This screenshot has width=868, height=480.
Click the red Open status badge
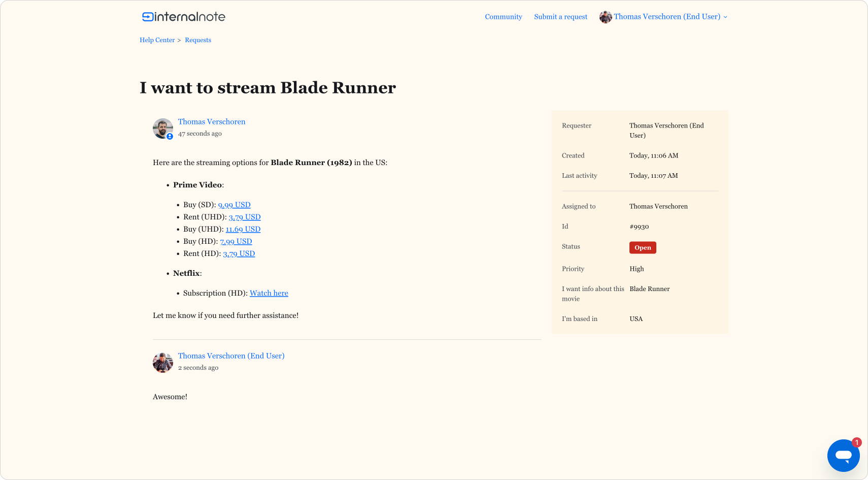tap(643, 247)
